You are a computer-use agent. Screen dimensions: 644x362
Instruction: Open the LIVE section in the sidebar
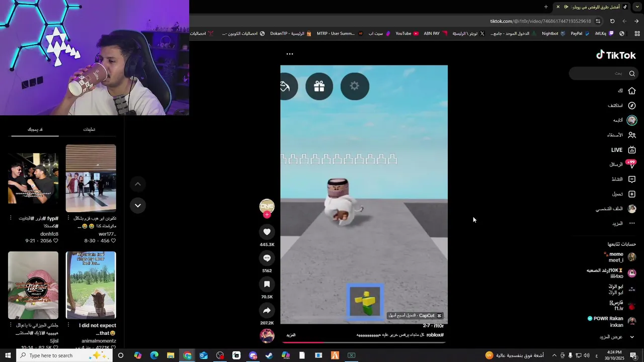point(623,150)
